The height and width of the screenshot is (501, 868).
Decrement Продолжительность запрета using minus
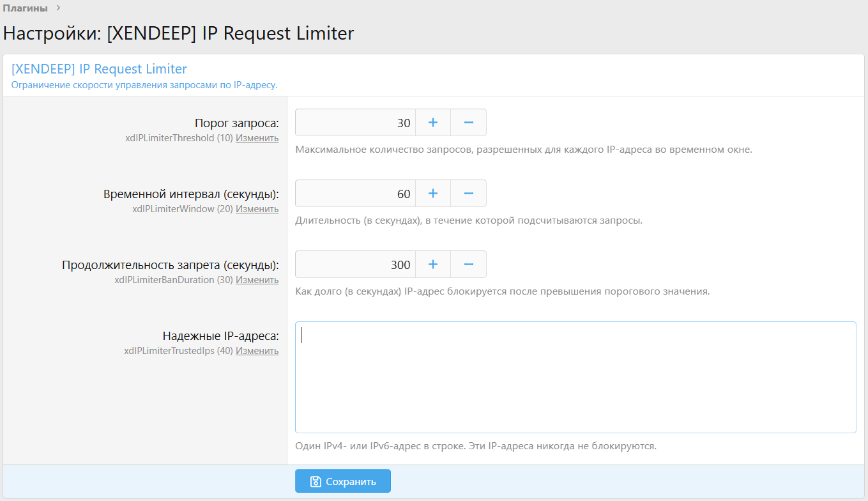click(468, 265)
